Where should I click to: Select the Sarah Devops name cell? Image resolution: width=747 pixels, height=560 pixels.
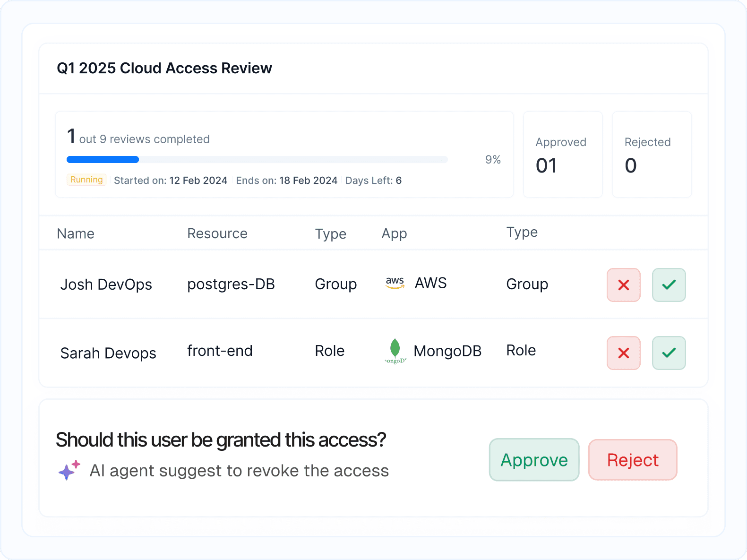(x=108, y=353)
